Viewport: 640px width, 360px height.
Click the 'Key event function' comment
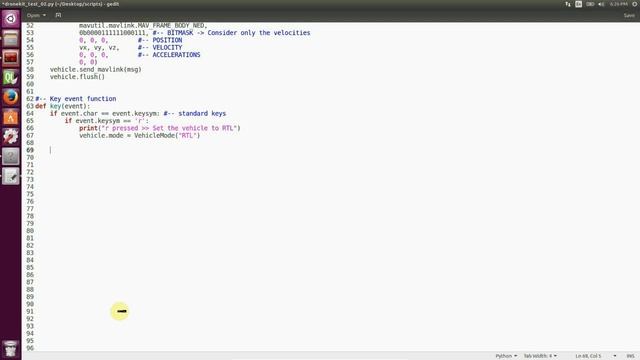pos(76,99)
